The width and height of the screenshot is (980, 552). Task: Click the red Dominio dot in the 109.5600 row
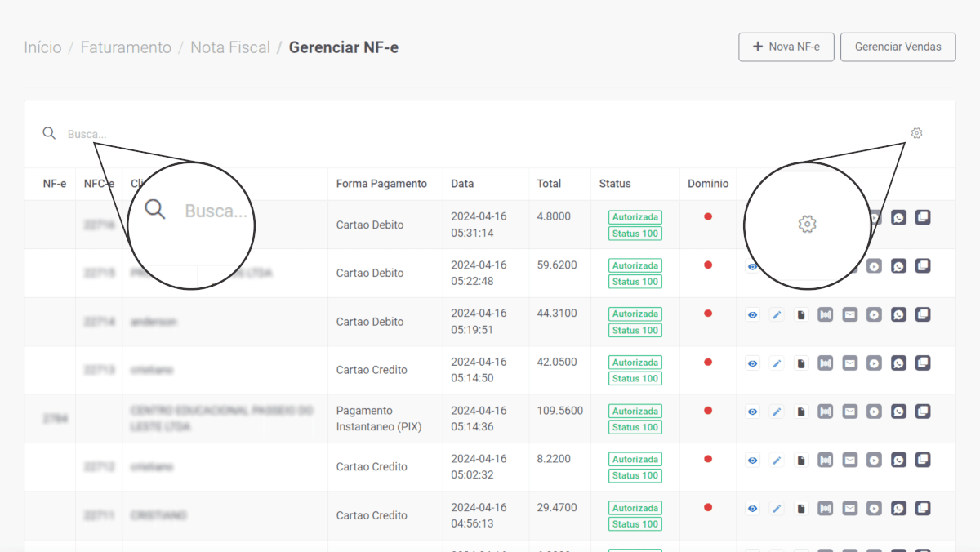(708, 411)
